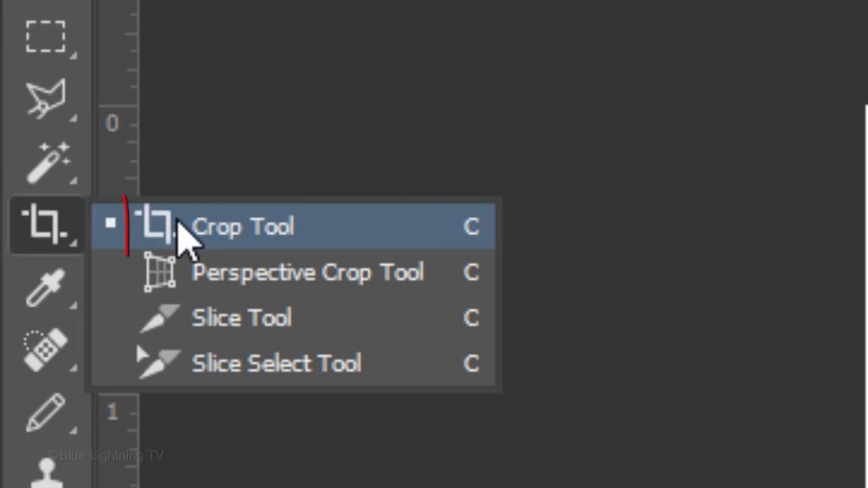Image resolution: width=868 pixels, height=488 pixels.
Task: Select the Polygonal Lasso tool
Action: point(45,99)
